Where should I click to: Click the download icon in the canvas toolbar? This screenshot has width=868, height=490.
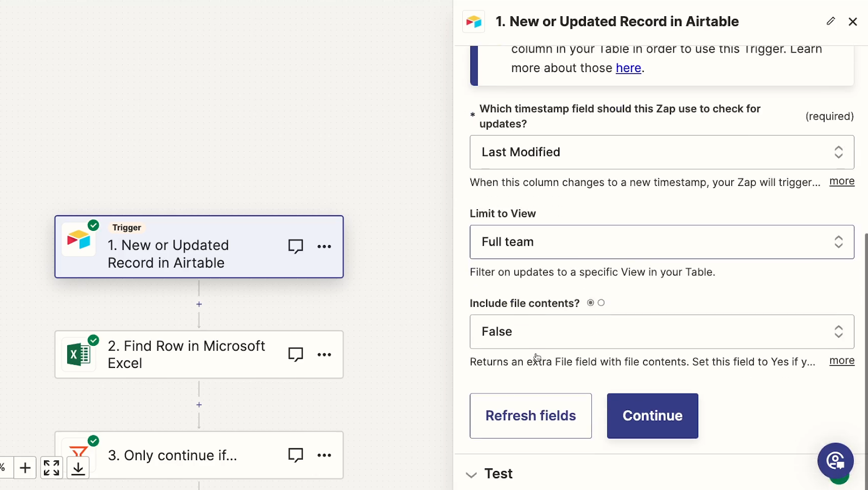[78, 468]
